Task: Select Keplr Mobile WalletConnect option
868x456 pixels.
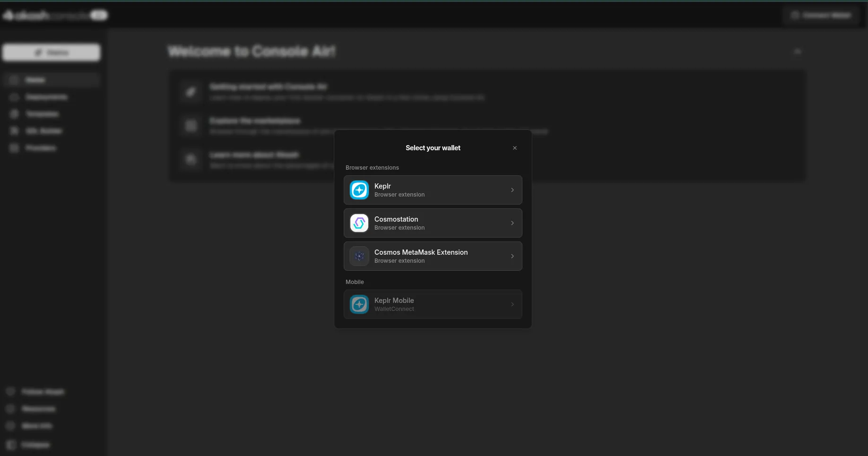Action: point(433,304)
